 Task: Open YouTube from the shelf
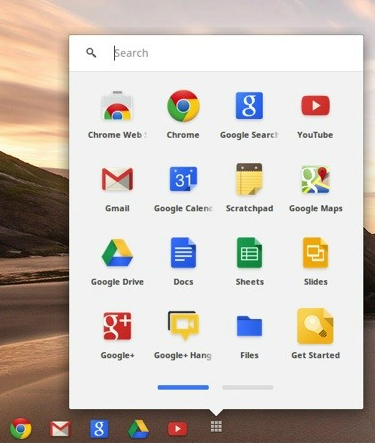coord(177,429)
